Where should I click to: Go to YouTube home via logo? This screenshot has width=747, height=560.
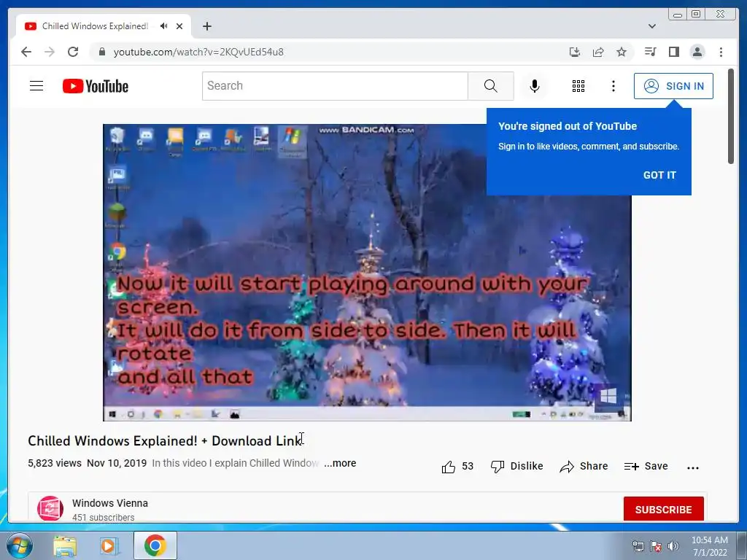click(x=96, y=86)
